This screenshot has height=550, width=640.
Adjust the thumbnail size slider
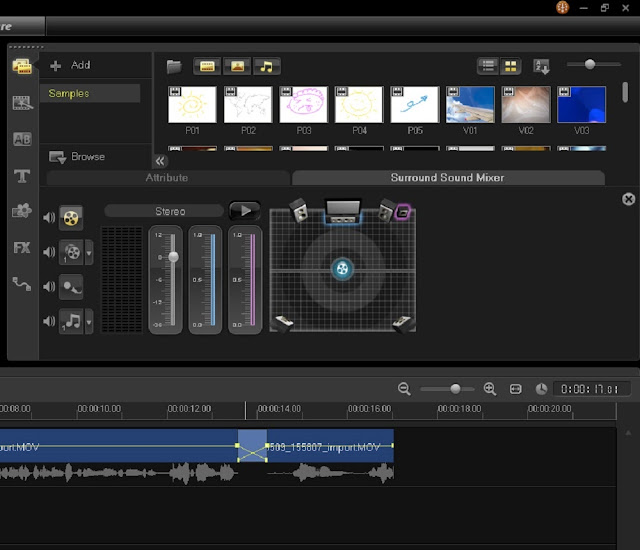[x=590, y=64]
